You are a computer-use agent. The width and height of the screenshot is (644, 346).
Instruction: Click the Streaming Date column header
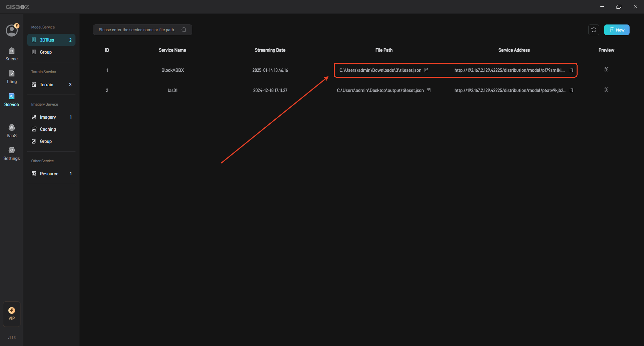click(270, 50)
